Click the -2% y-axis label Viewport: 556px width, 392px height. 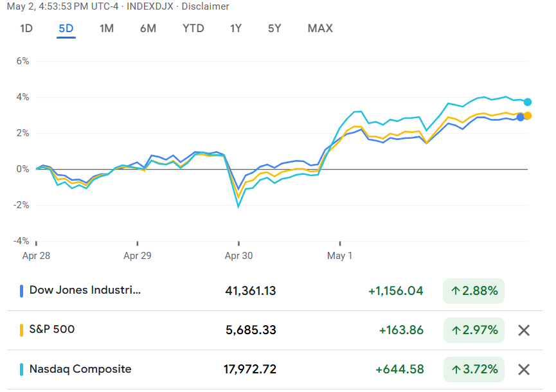21,205
